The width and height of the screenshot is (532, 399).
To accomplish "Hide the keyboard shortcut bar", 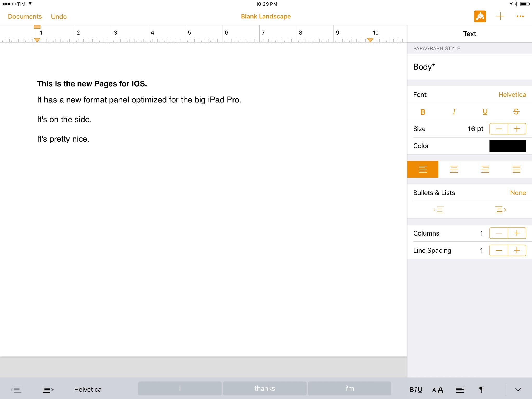I will click(518, 390).
